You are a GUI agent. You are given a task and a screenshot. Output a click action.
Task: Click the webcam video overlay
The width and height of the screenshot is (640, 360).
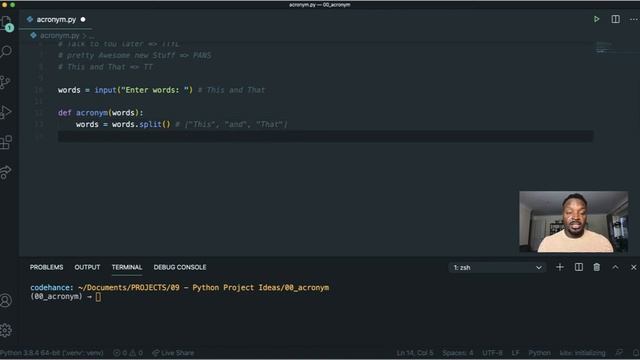pyautogui.click(x=573, y=222)
